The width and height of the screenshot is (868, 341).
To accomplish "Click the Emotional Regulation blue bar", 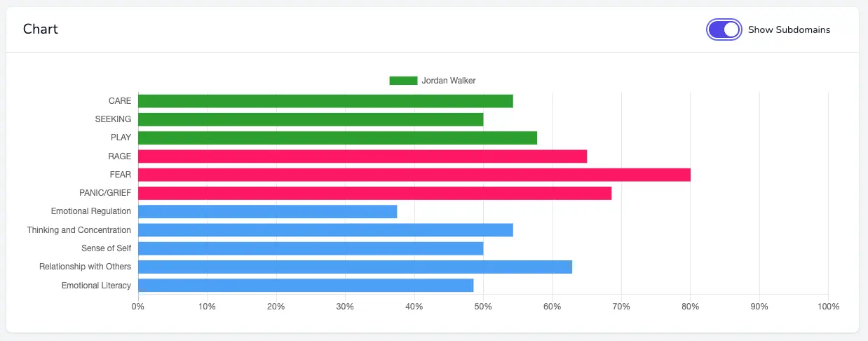I will tap(267, 211).
